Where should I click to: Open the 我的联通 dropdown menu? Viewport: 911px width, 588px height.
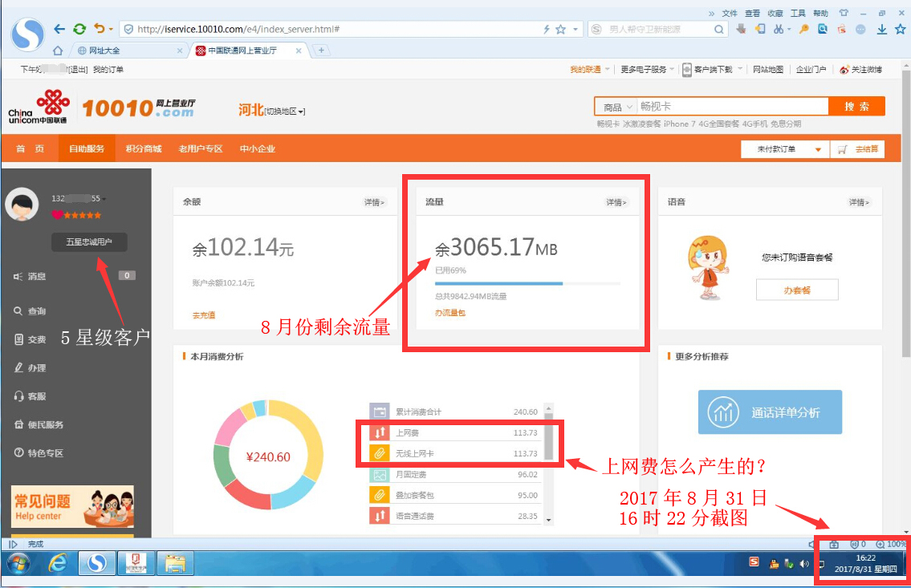click(590, 70)
